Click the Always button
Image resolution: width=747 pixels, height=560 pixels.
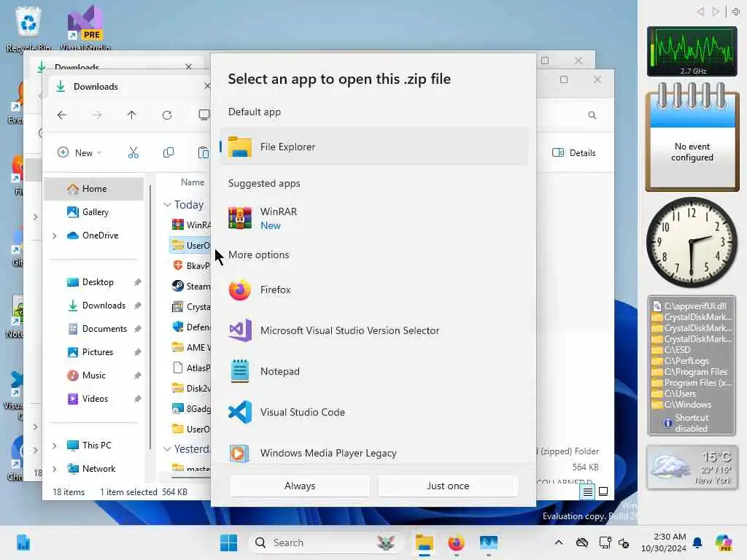click(x=300, y=486)
